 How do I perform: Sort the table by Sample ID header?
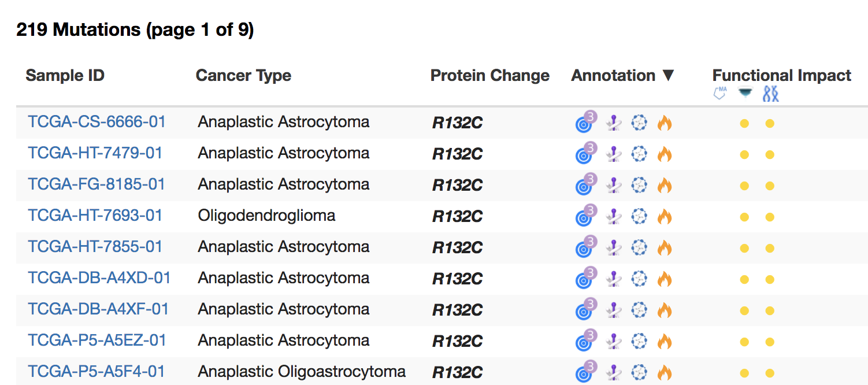pos(65,75)
